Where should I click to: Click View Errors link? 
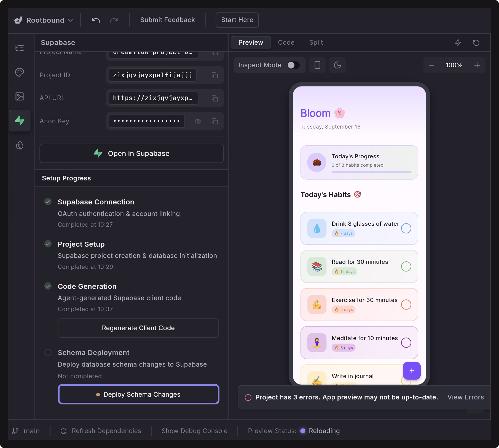pyautogui.click(x=466, y=397)
